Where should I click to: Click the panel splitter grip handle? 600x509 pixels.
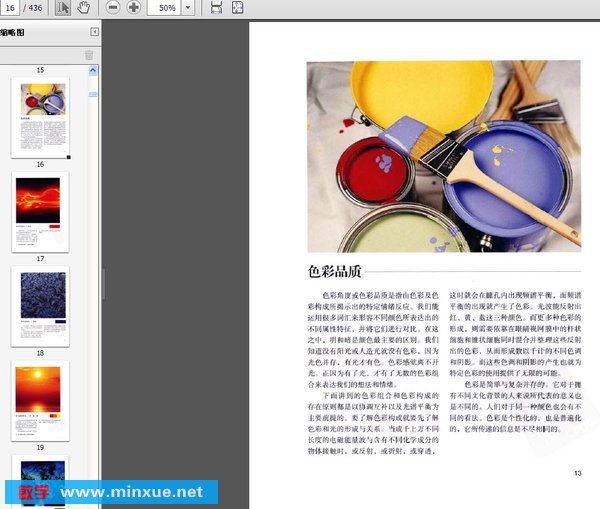[103, 284]
